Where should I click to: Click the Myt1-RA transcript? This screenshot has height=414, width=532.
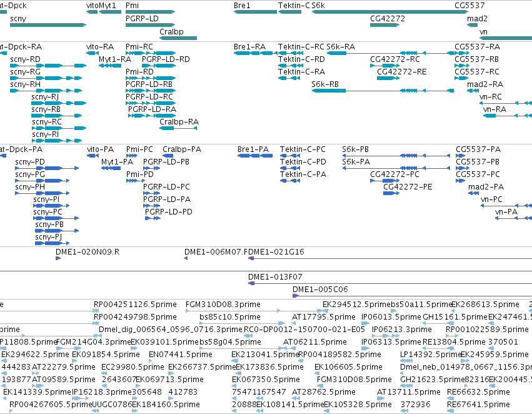tap(110, 66)
